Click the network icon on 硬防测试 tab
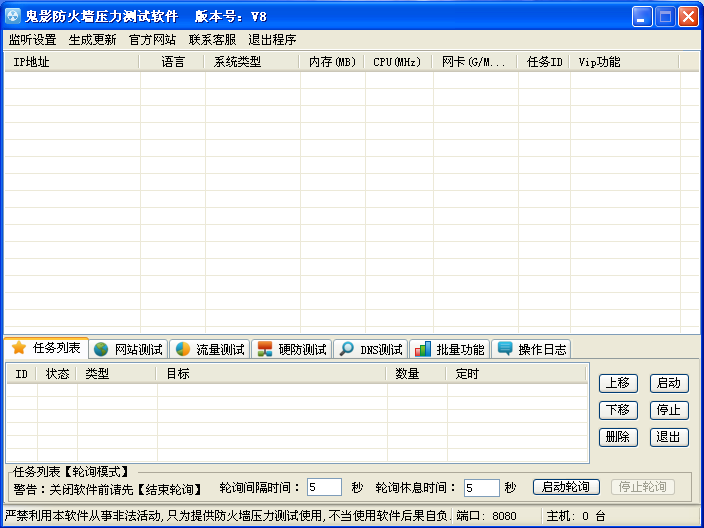This screenshot has height=528, width=704. [x=265, y=349]
